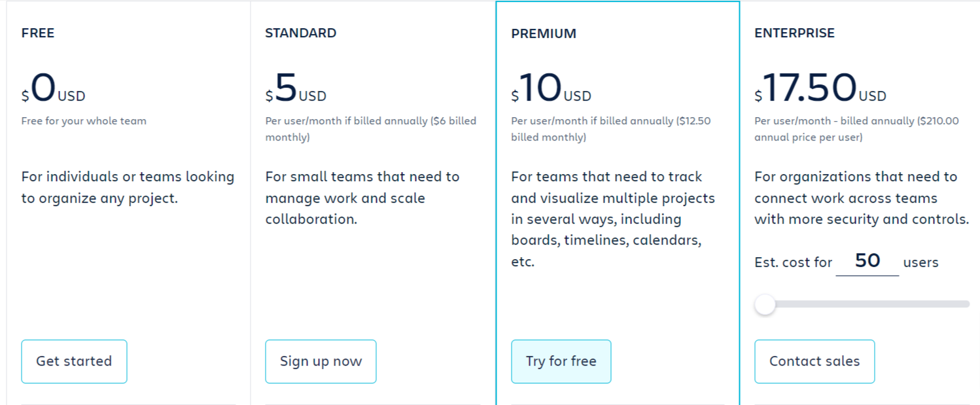Click the Enterprise user estimate slider handle
Viewport: 980px width, 405px height.
tap(764, 304)
